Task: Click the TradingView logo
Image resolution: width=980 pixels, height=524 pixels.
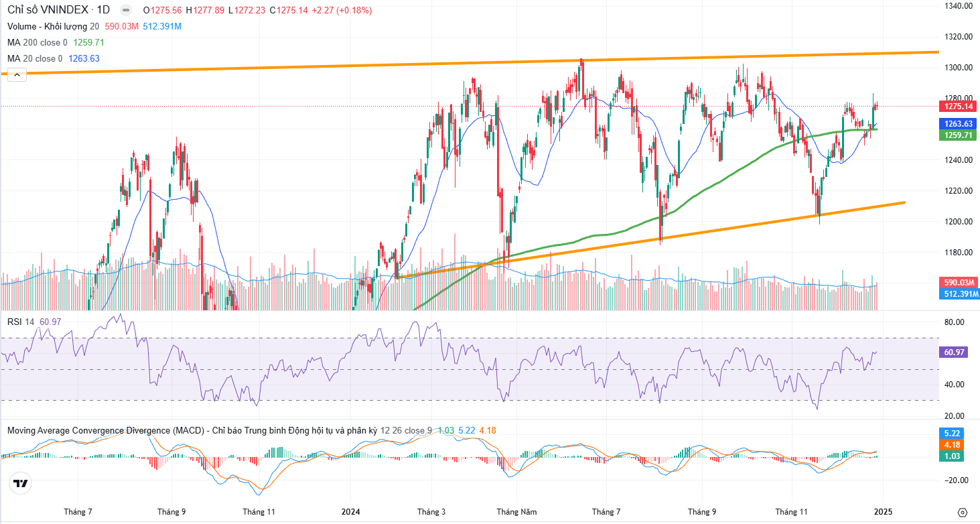Action: (21, 483)
